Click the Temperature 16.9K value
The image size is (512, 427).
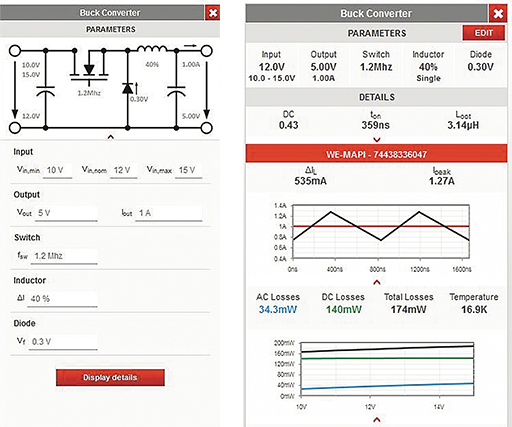tap(474, 309)
